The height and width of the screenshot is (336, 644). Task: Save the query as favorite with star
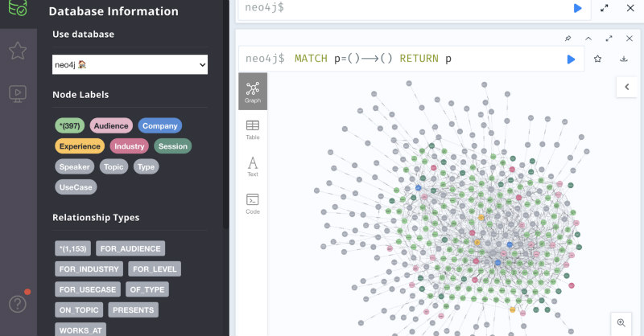pyautogui.click(x=597, y=59)
